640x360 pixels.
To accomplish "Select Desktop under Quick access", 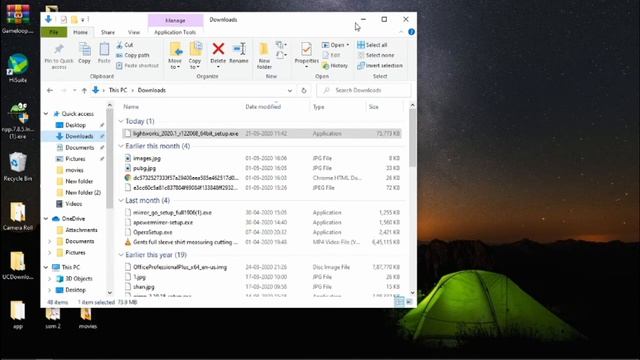I will pyautogui.click(x=76, y=125).
